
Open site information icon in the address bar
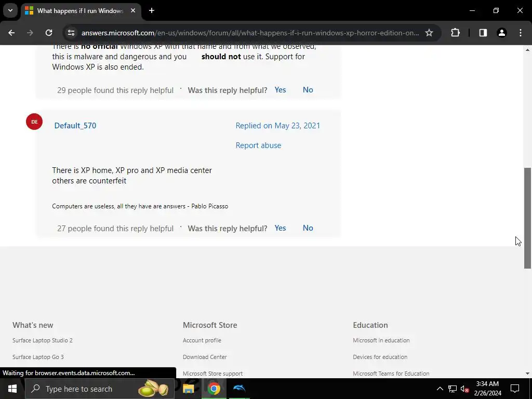(71, 33)
